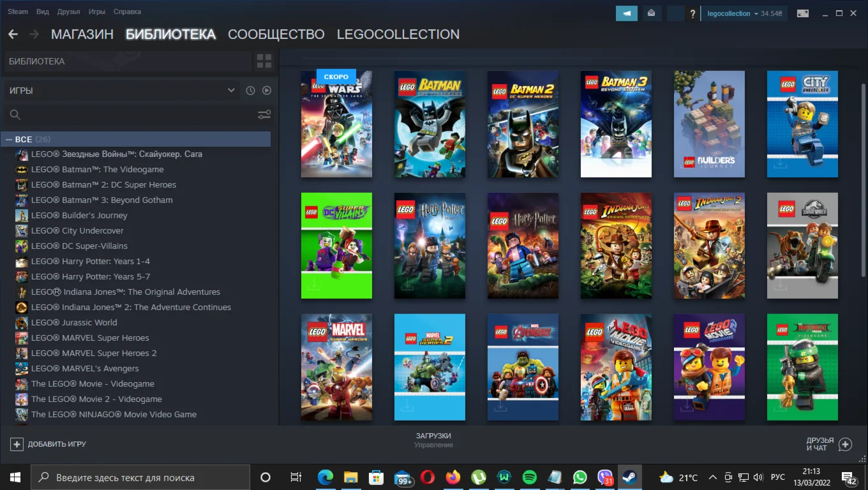Open the legocollection account dropdown
868x490 pixels.
point(744,13)
